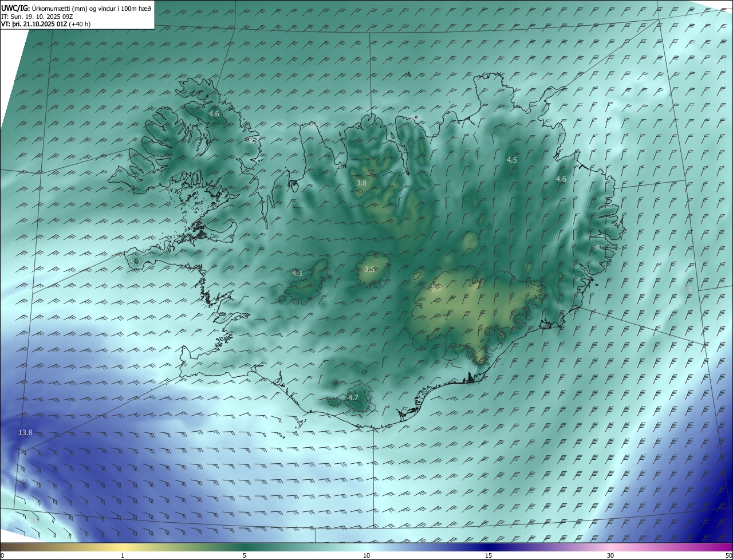The height and width of the screenshot is (560, 733).
Task: Click the color scale label "50"
Action: pyautogui.click(x=728, y=555)
